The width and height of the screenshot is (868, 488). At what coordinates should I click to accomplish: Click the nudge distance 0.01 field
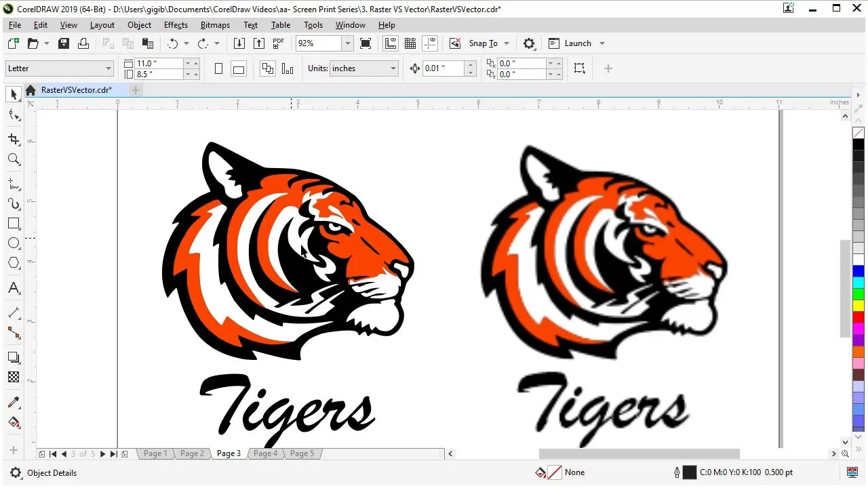tap(443, 68)
